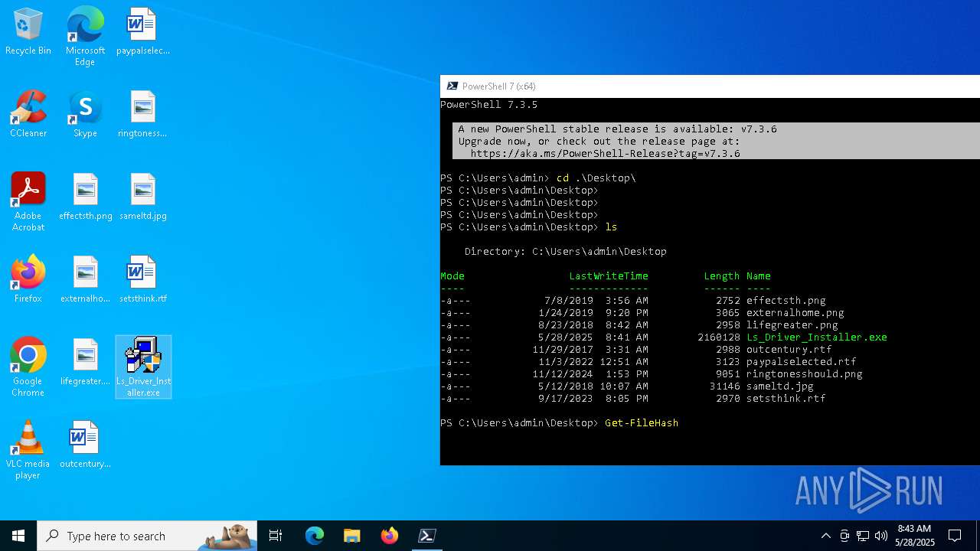Open the Windows Start menu

[18, 536]
